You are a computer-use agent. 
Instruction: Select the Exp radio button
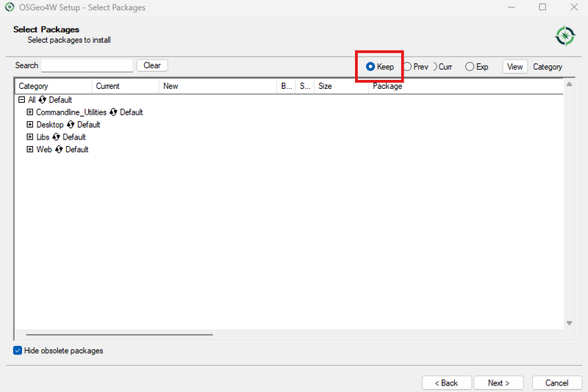pos(470,67)
